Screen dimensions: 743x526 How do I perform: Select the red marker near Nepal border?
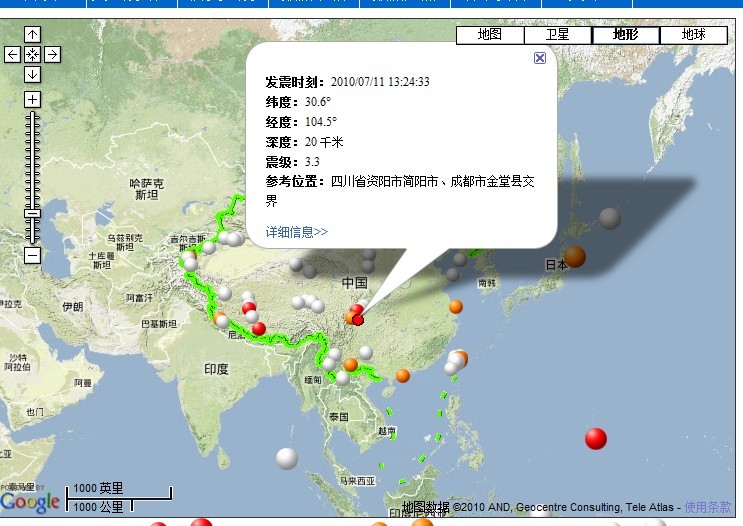click(259, 328)
